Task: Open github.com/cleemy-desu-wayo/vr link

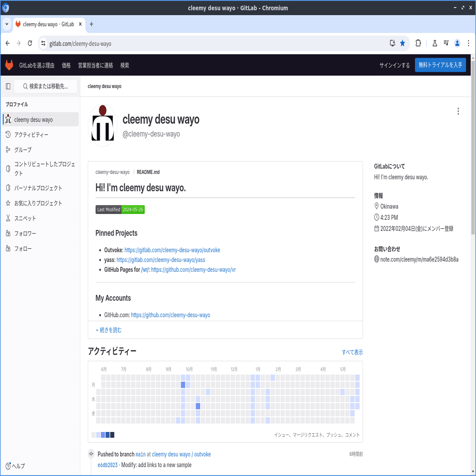Action: (x=194, y=270)
